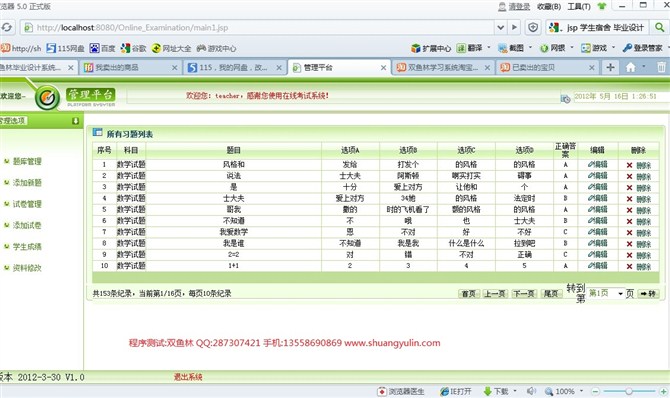The image size is (670, 398).
Task: Open the 100% zoom level dropdown
Action: (x=581, y=391)
